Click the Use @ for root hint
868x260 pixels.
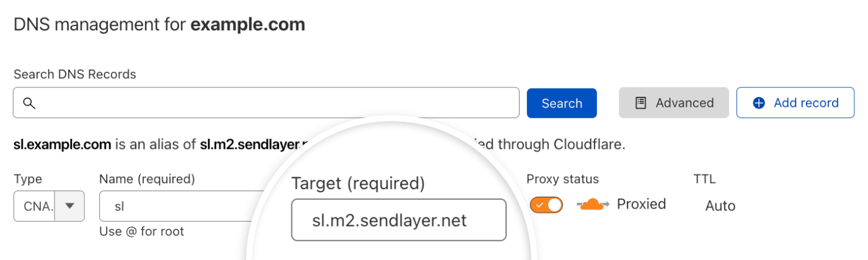[141, 231]
